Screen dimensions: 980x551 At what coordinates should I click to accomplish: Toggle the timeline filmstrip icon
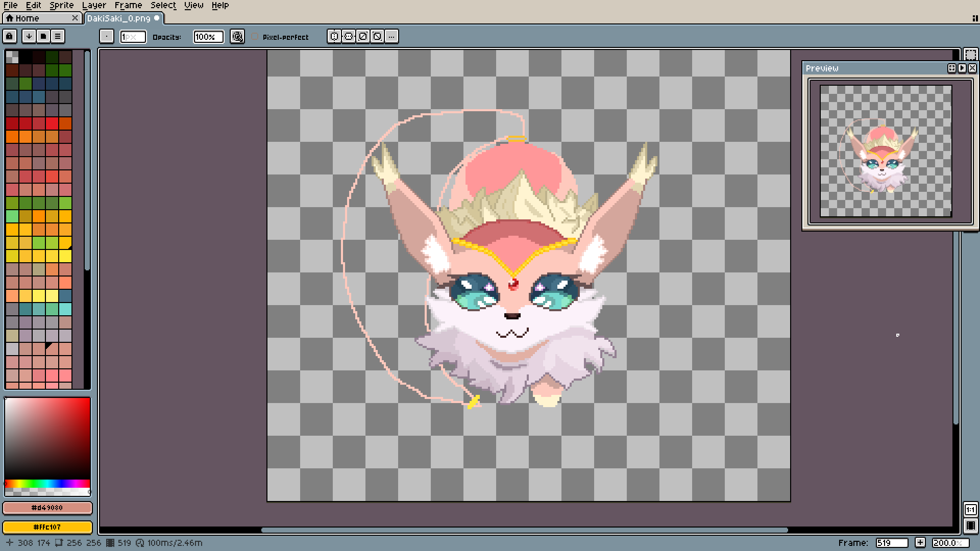(970, 525)
